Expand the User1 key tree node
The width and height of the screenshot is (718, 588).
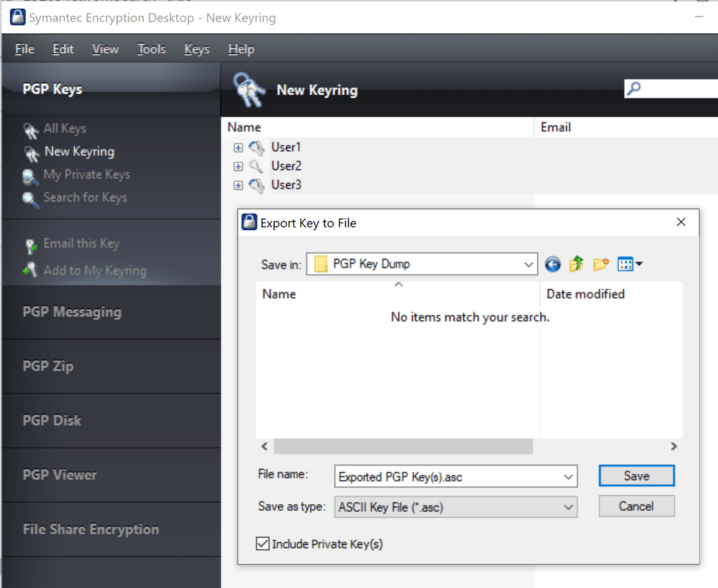(x=238, y=148)
